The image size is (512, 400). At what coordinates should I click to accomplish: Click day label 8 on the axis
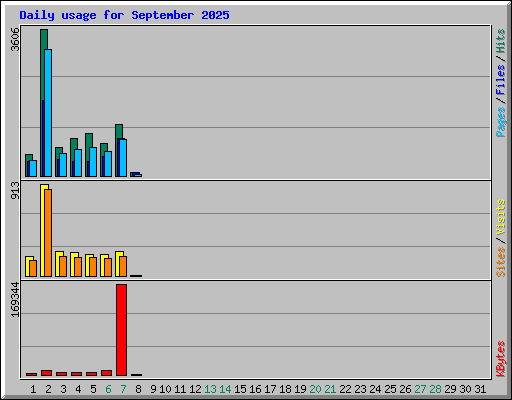click(138, 389)
